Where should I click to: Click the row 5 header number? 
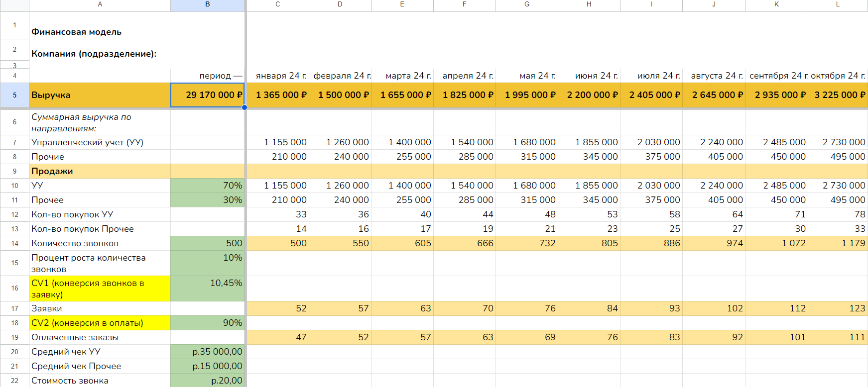[14, 95]
